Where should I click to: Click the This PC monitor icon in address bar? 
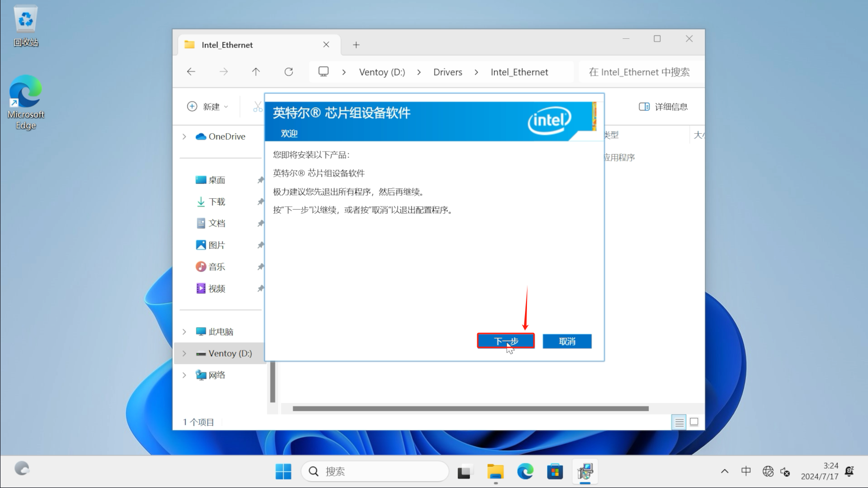click(x=324, y=72)
